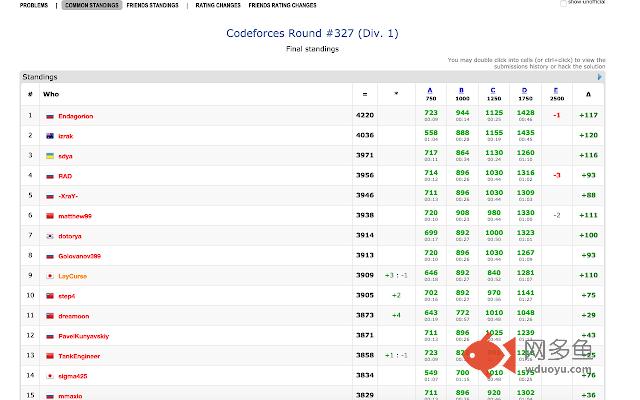Click the delta rating change column header
Image resolution: width=640 pixels, height=400 pixels.
pos(588,94)
